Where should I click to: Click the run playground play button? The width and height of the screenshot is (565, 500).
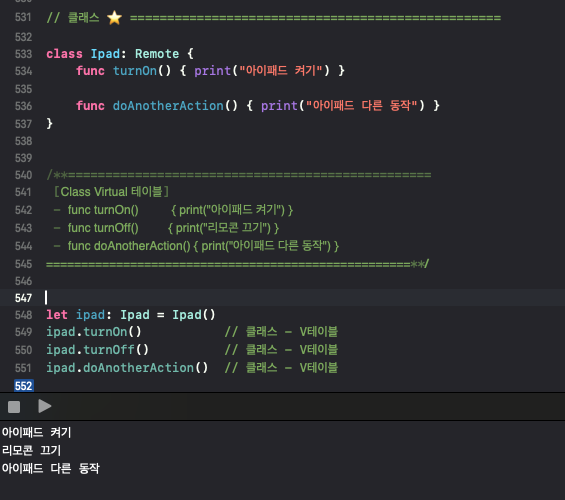click(45, 406)
